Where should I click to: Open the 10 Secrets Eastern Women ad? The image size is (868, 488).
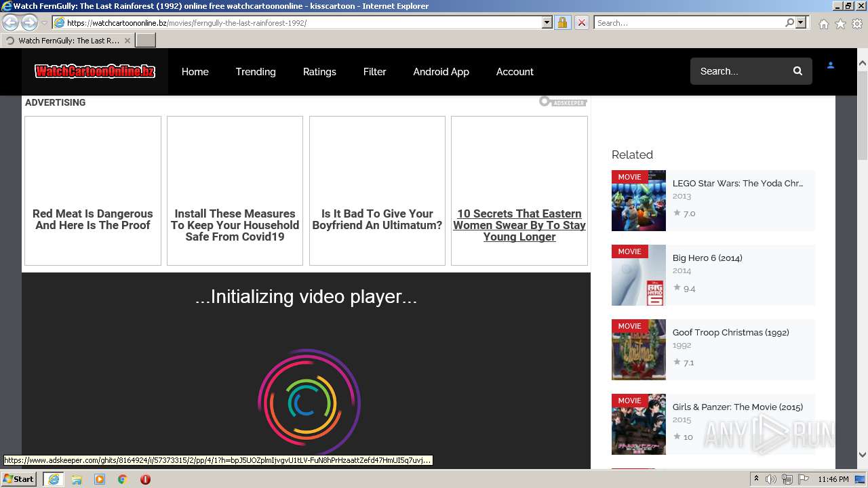[519, 190]
